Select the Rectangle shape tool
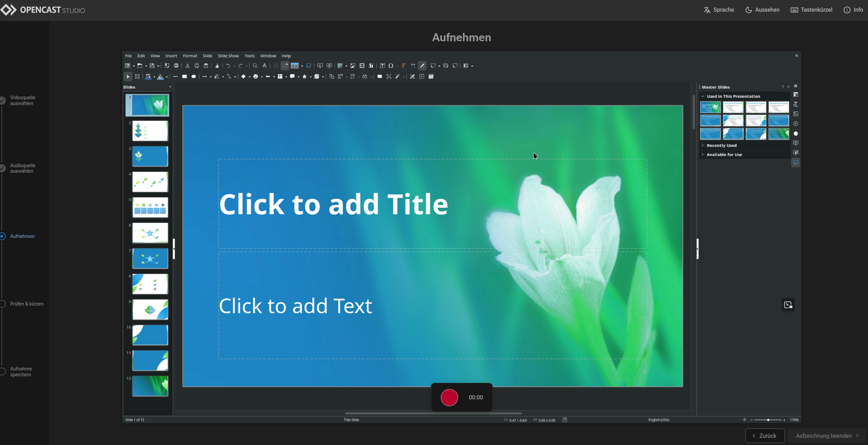The height and width of the screenshot is (445, 868). [185, 77]
